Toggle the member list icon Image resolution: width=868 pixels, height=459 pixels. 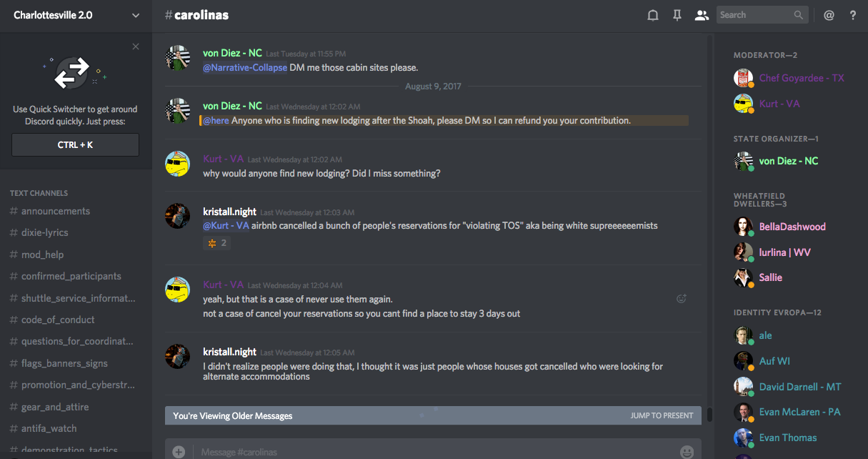(x=702, y=15)
